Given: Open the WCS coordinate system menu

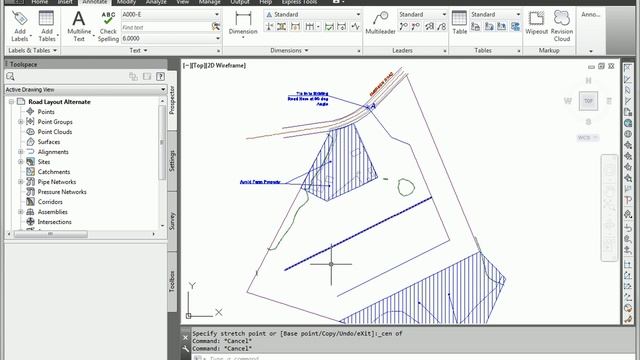Looking at the screenshot, I should 588,138.
